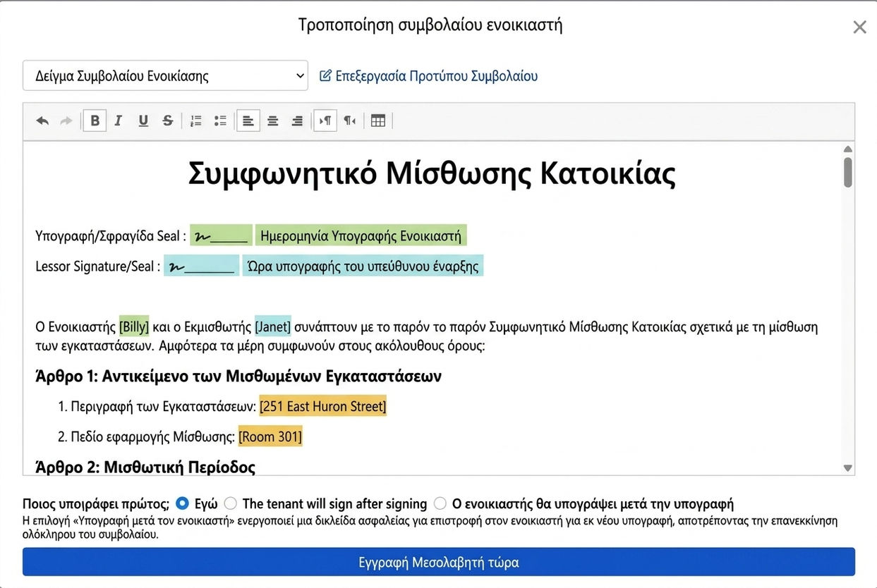
Task: Select 'The tenant will sign after signing'
Action: [230, 503]
